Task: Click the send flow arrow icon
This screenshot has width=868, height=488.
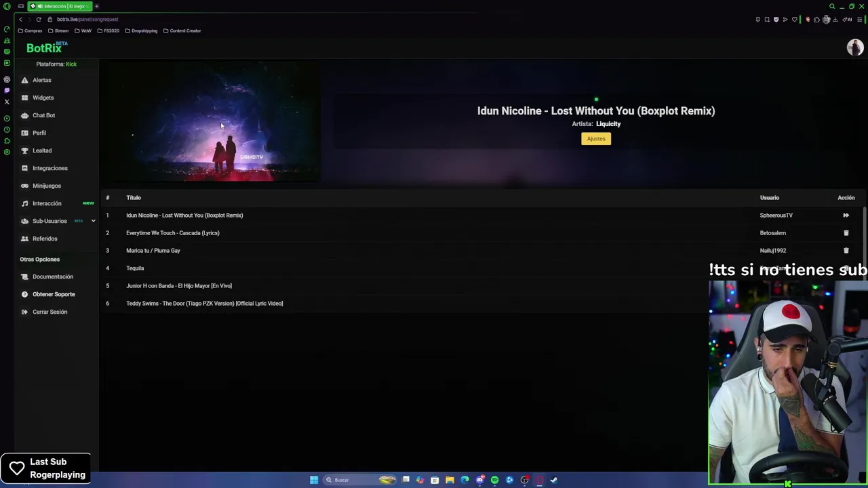Action: tap(785, 20)
